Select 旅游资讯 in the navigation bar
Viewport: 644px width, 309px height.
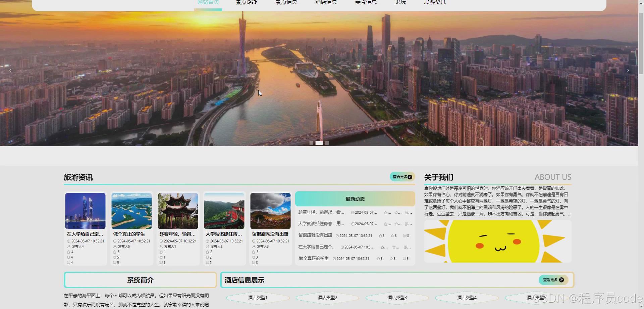pyautogui.click(x=434, y=3)
